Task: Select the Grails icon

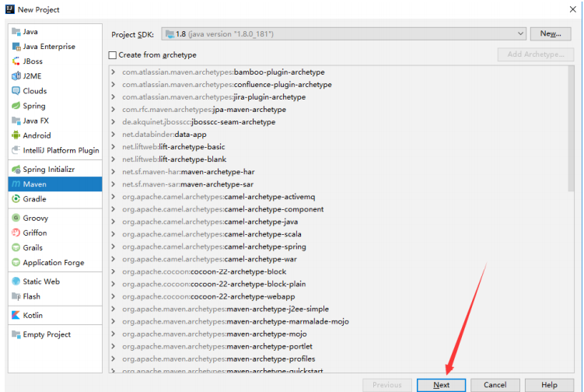Action: coord(16,248)
